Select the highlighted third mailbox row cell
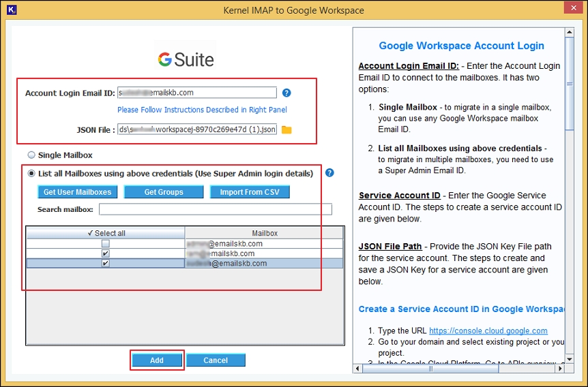The image size is (588, 387). [265, 263]
